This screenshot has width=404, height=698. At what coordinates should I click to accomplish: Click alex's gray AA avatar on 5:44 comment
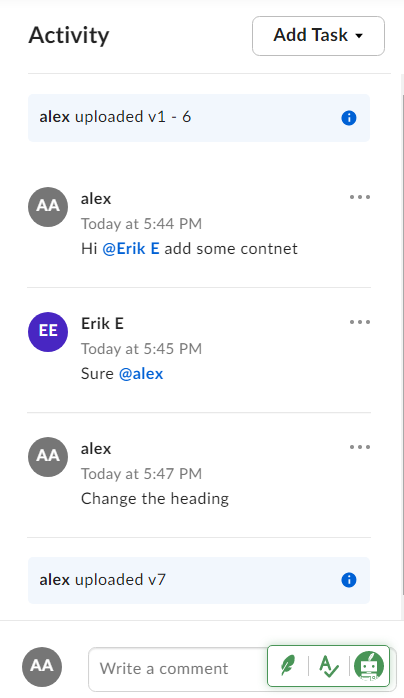tap(48, 207)
